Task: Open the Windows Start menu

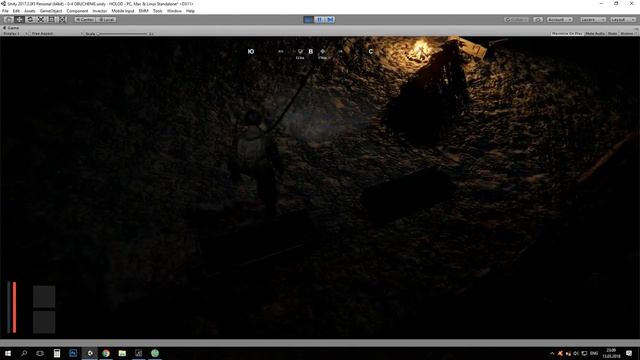Action: tap(8, 353)
